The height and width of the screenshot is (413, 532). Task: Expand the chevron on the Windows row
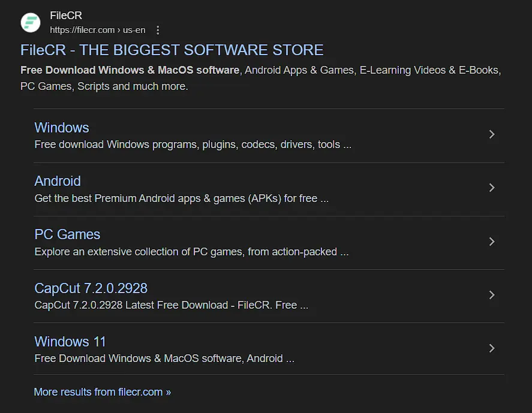pos(492,134)
